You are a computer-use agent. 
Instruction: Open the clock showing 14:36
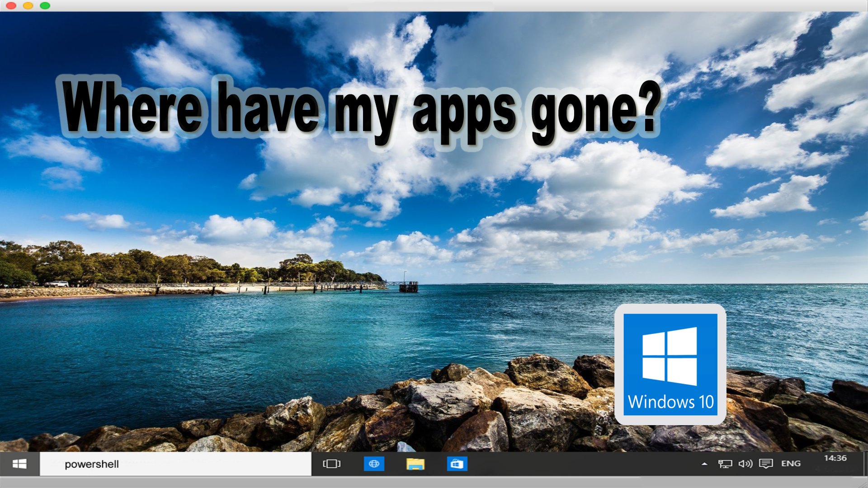click(835, 459)
